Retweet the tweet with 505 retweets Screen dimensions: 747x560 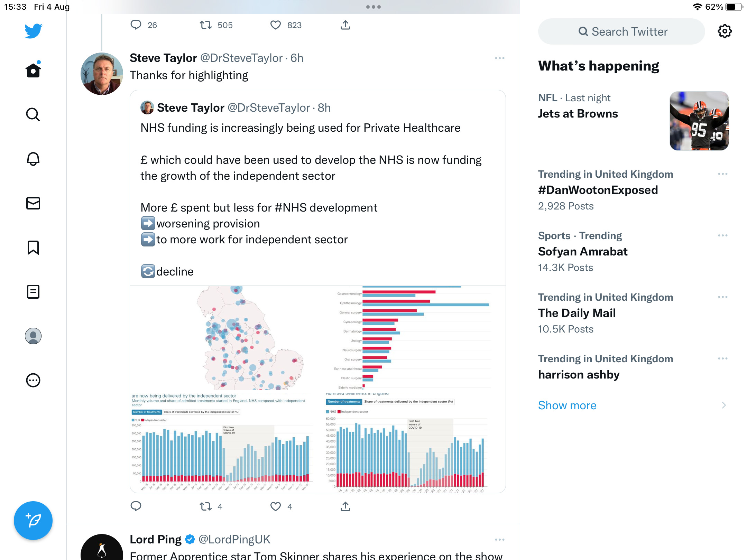click(206, 25)
